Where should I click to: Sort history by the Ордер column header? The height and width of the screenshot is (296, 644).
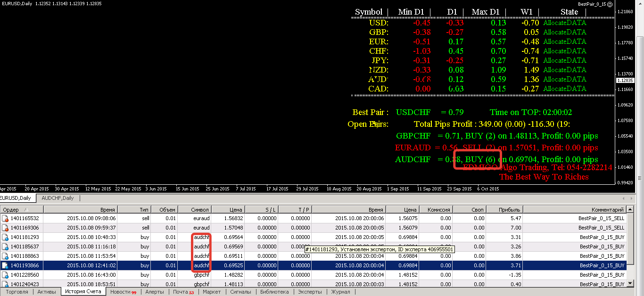point(21,209)
